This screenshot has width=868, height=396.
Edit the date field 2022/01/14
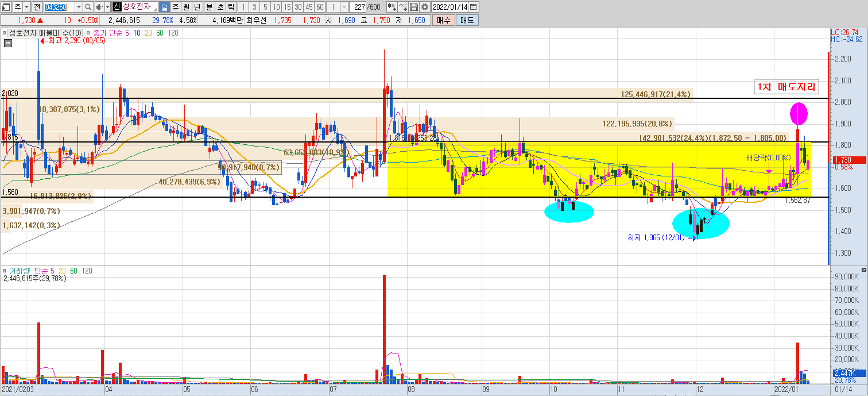[x=449, y=7]
